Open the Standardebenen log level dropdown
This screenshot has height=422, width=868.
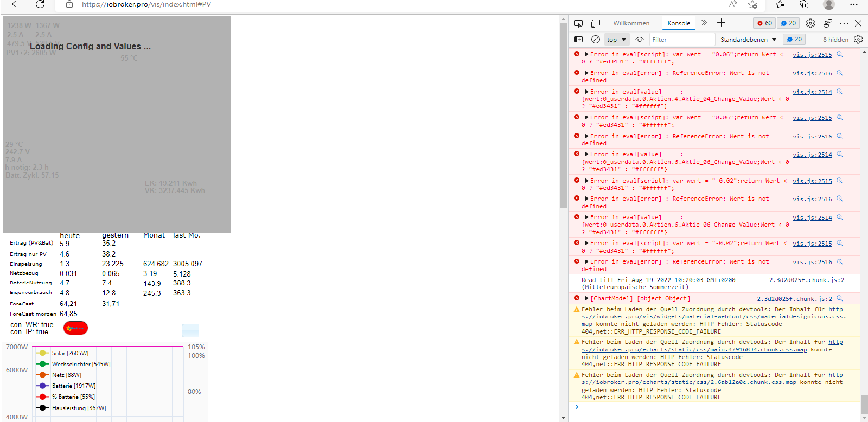(748, 40)
